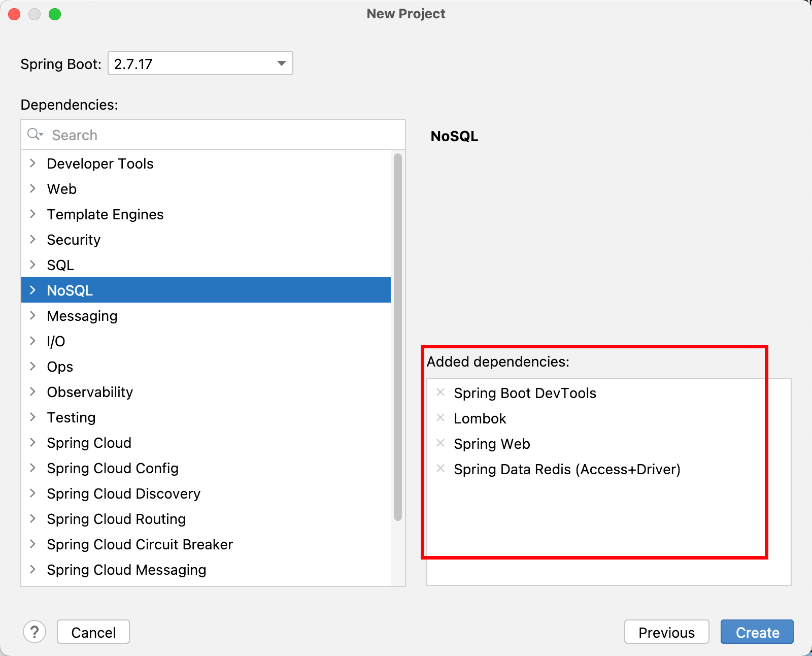Expand the I/O category chevron
The width and height of the screenshot is (812, 656).
pos(33,341)
